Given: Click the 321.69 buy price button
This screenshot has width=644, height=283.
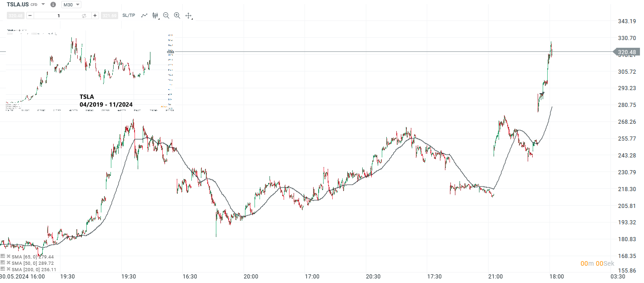Looking at the screenshot, I should pyautogui.click(x=110, y=15).
